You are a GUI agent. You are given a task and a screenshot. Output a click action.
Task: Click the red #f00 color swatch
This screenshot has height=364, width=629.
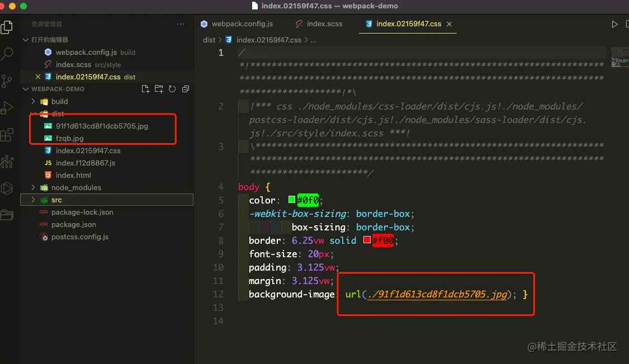click(367, 239)
